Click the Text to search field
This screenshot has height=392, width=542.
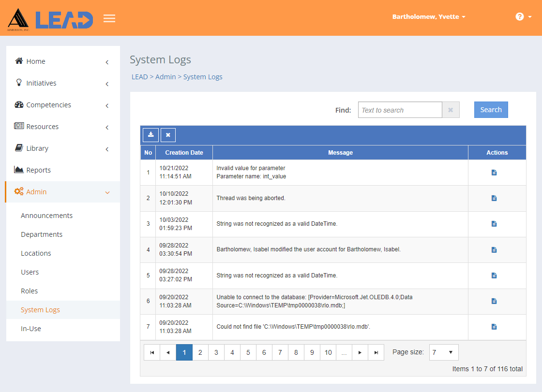(400, 110)
